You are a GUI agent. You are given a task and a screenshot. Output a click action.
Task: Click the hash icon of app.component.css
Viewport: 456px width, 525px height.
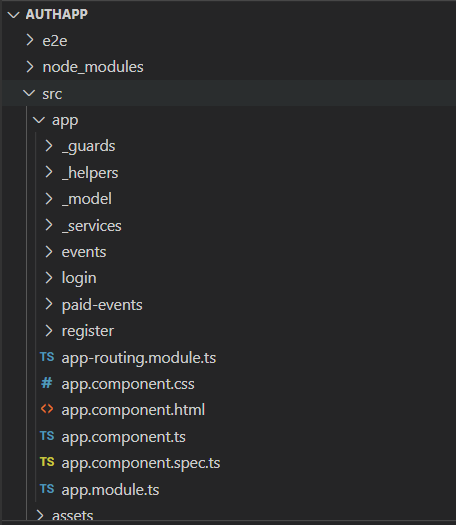click(x=47, y=383)
